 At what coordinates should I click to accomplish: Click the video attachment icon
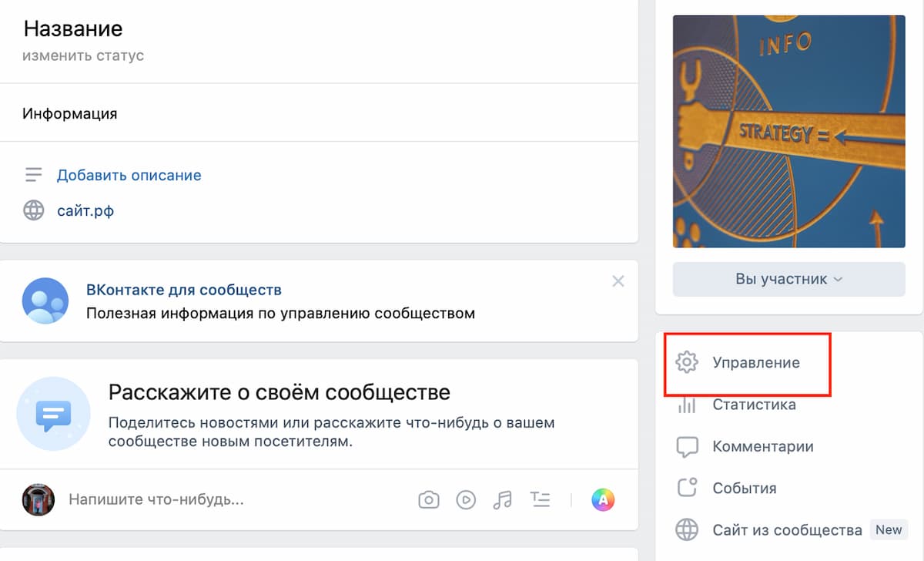tap(466, 499)
